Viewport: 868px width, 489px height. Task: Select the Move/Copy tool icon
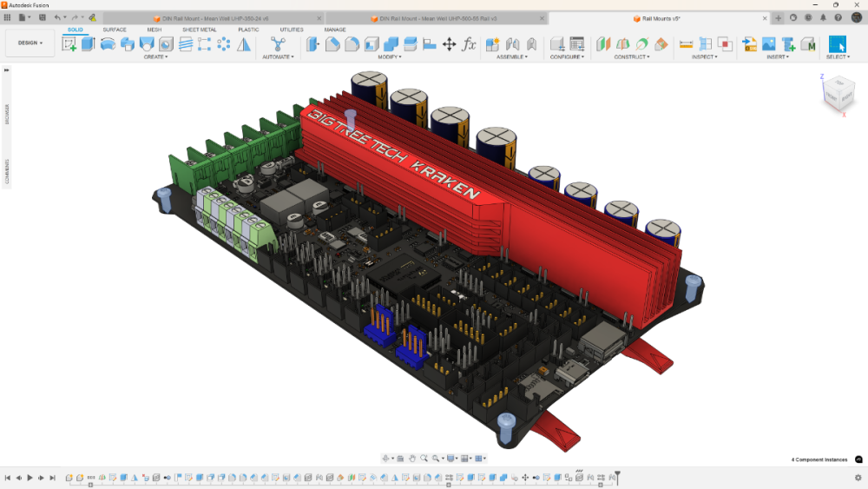point(449,44)
